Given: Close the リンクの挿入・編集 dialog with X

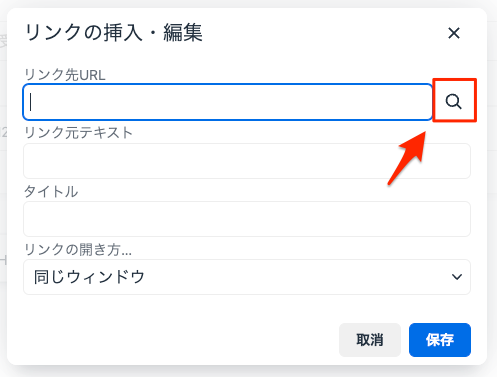Looking at the screenshot, I should [x=454, y=33].
